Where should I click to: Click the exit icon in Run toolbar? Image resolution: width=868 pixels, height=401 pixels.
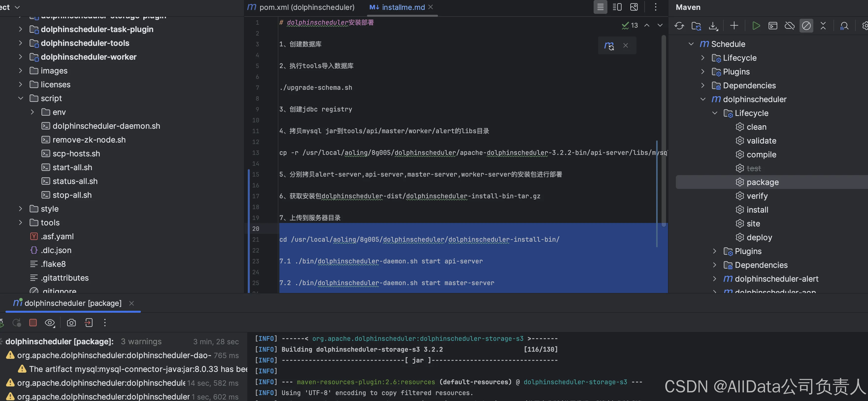pos(89,323)
